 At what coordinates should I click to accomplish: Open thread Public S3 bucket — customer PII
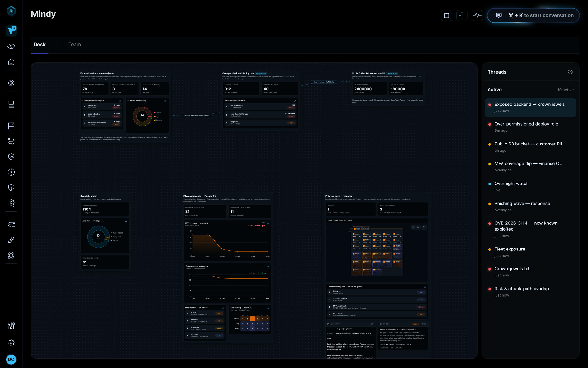pyautogui.click(x=530, y=147)
